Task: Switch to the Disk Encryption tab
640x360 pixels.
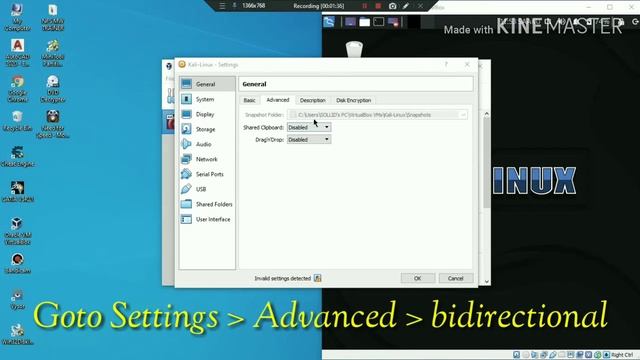Action: (353, 100)
